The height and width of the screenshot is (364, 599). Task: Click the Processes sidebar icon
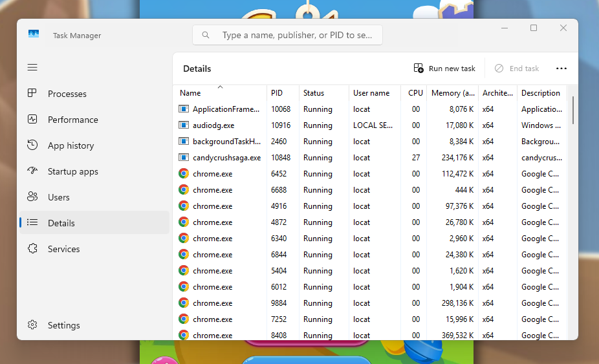(32, 93)
